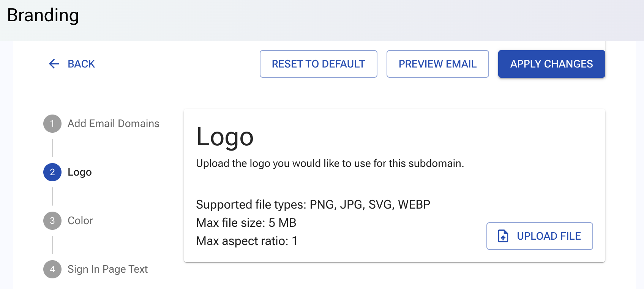This screenshot has height=289, width=644.
Task: Click the UPLOAD FILE button text
Action: [x=549, y=236]
